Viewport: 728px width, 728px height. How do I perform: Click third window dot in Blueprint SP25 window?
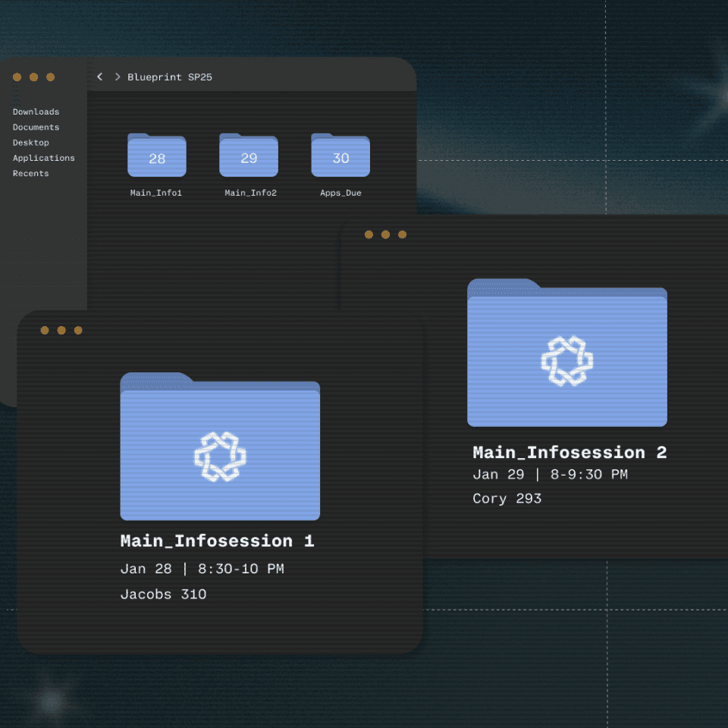[51, 77]
